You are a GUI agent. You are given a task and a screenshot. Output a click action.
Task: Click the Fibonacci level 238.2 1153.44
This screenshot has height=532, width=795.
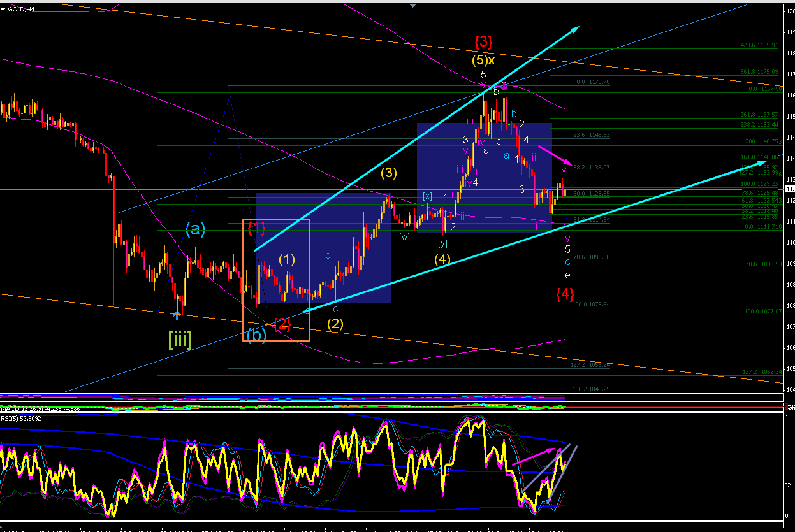[759, 125]
